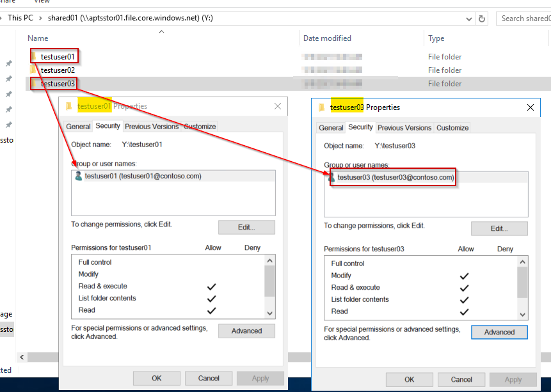The image size is (551, 392).
Task: Open the testuser02 folder icon in file list
Action: click(34, 70)
